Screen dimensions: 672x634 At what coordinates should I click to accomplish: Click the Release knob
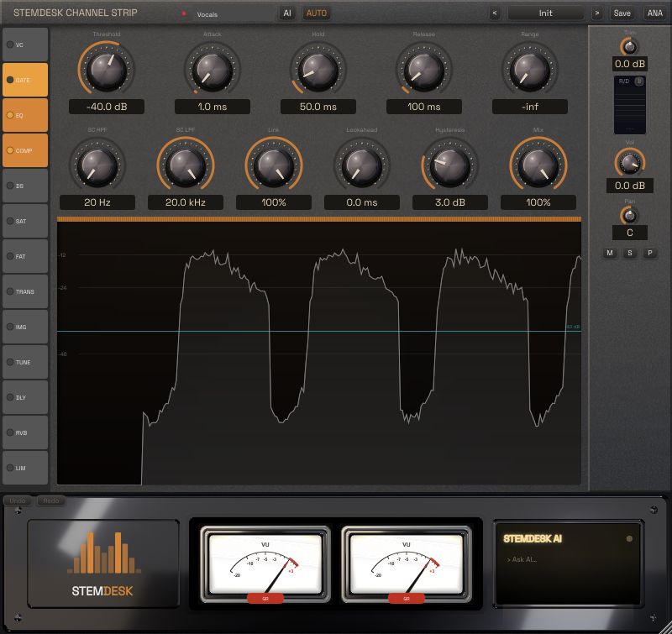point(424,70)
